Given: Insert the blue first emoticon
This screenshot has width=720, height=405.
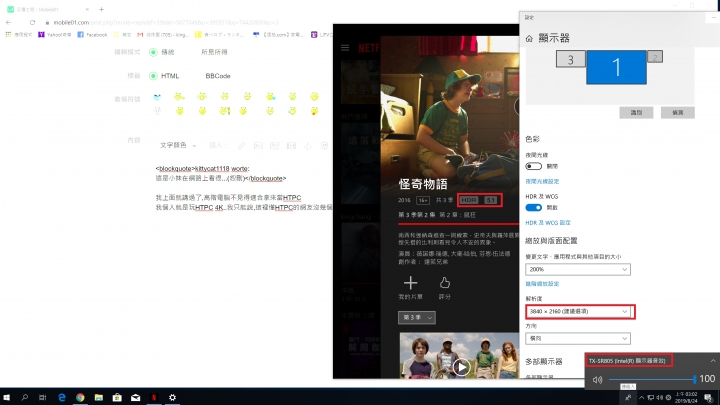Looking at the screenshot, I should coord(157,96).
